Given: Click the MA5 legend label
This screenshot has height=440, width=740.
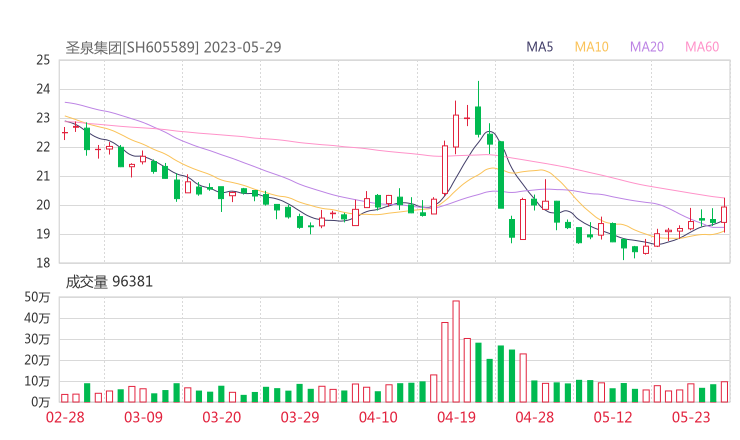Looking at the screenshot, I should [539, 47].
